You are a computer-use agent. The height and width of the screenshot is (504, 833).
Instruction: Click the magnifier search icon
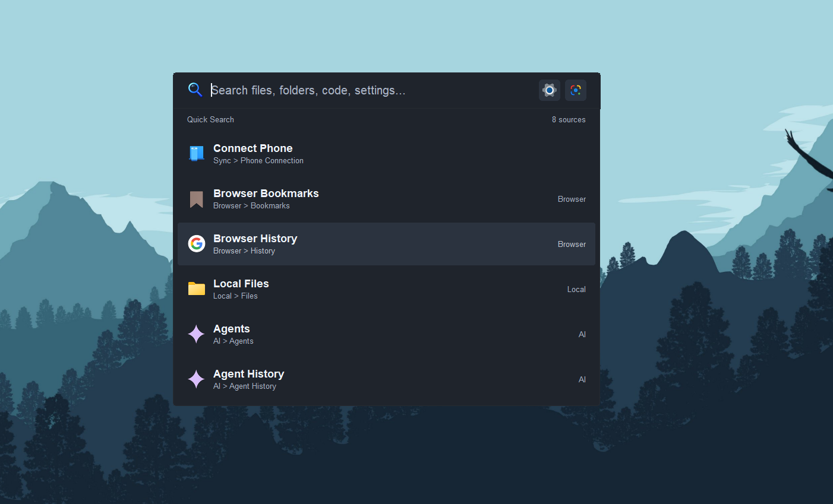point(195,90)
